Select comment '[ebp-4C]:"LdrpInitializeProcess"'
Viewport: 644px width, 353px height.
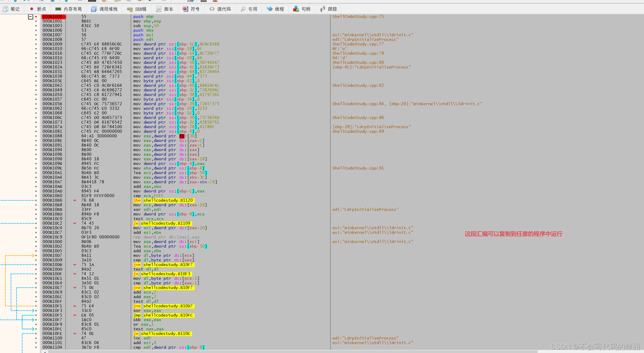(x=371, y=67)
